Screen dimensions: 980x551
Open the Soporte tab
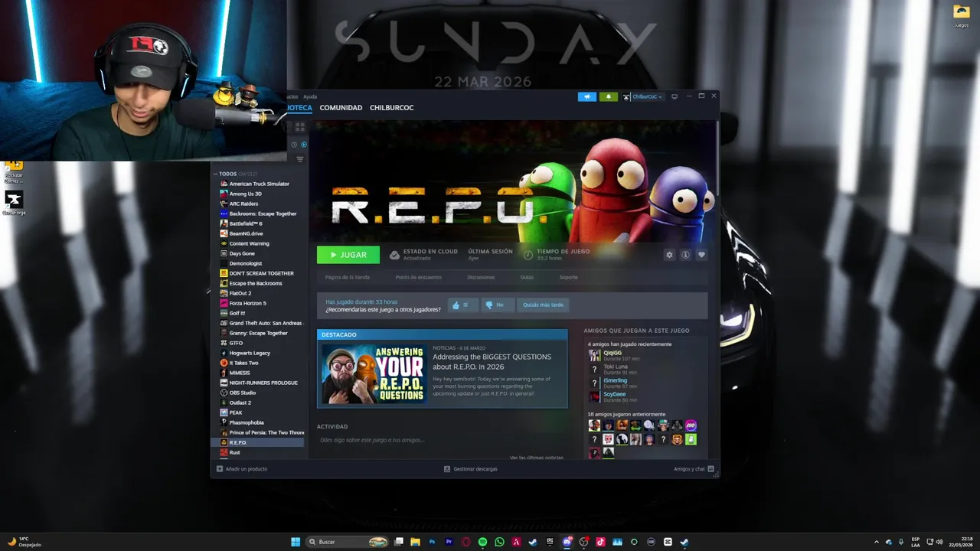pyautogui.click(x=568, y=277)
